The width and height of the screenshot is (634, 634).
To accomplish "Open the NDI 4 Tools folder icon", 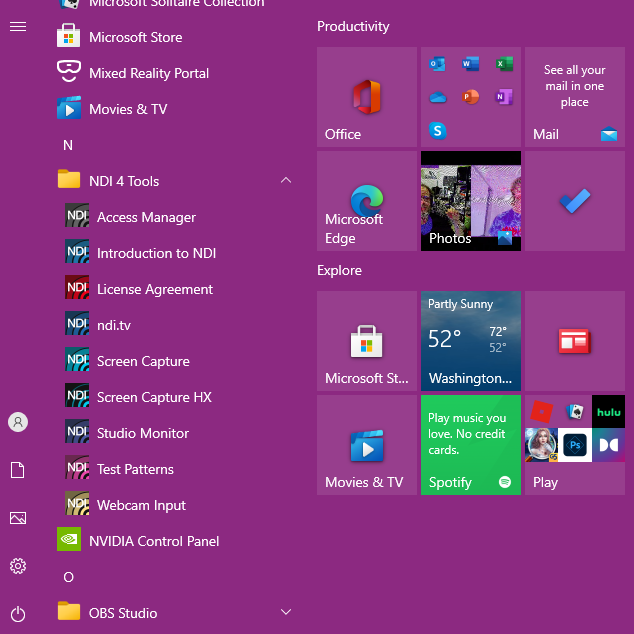I will click(69, 179).
